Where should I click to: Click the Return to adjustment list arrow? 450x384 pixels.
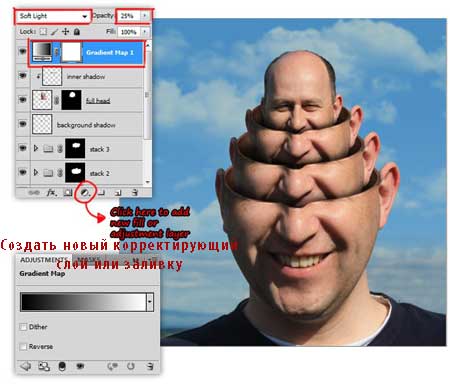pyautogui.click(x=25, y=366)
